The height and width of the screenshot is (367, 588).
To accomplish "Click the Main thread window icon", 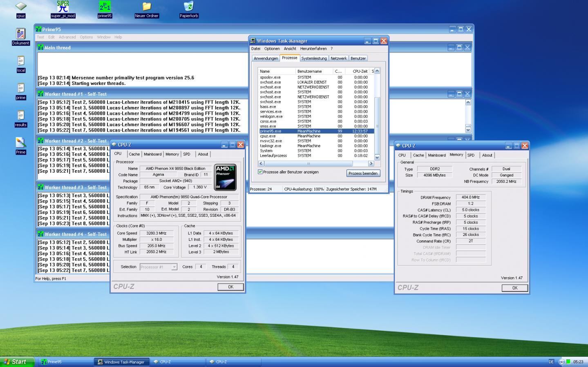I will (x=40, y=47).
